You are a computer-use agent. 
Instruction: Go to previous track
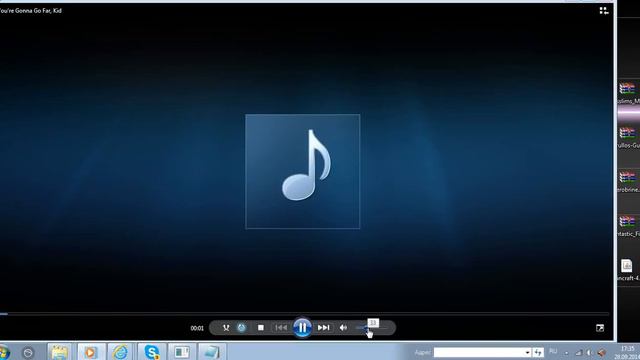coord(281,328)
